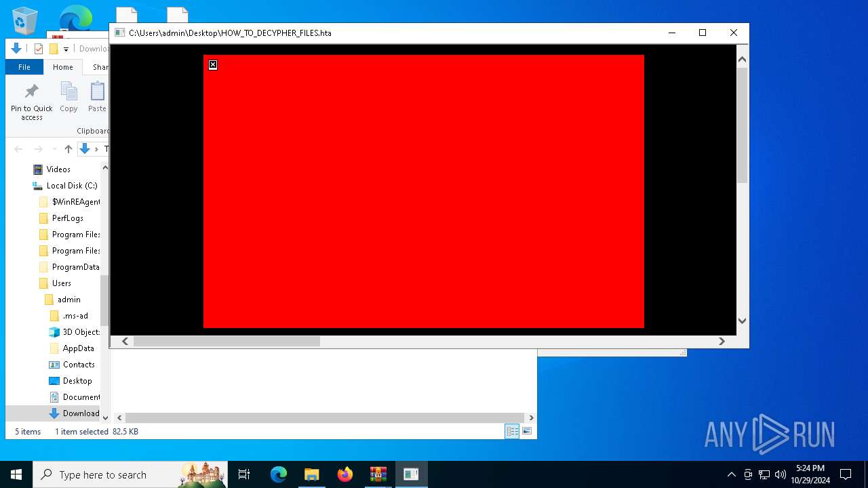The height and width of the screenshot is (488, 868).
Task: Open Quick Access Toolbar customize dropdown
Action: [x=66, y=49]
